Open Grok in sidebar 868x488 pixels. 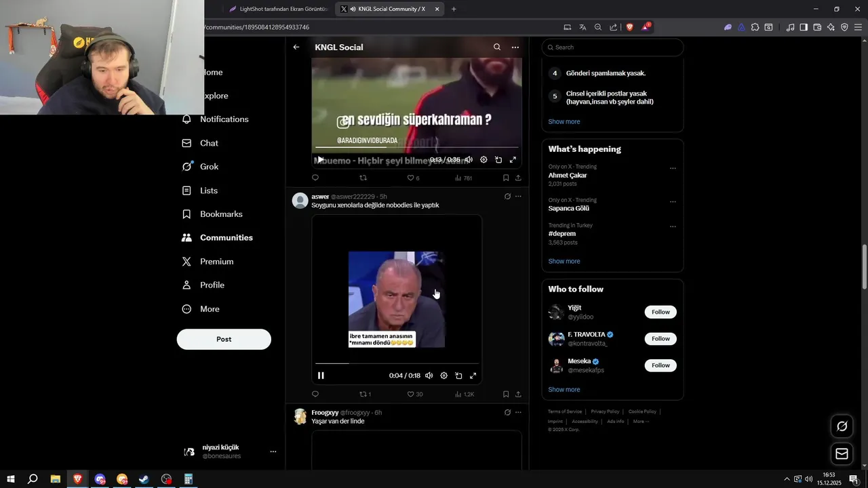tap(201, 167)
